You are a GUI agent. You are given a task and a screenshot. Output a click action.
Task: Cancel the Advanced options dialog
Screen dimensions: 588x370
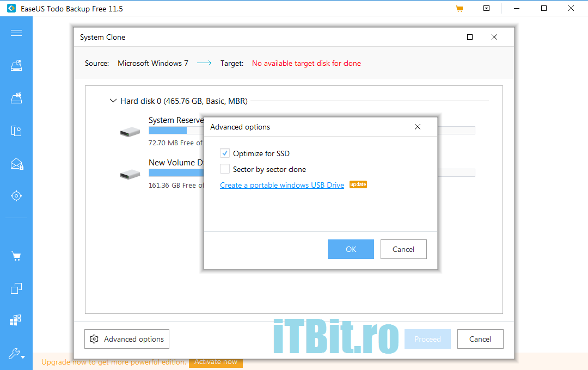[403, 249]
